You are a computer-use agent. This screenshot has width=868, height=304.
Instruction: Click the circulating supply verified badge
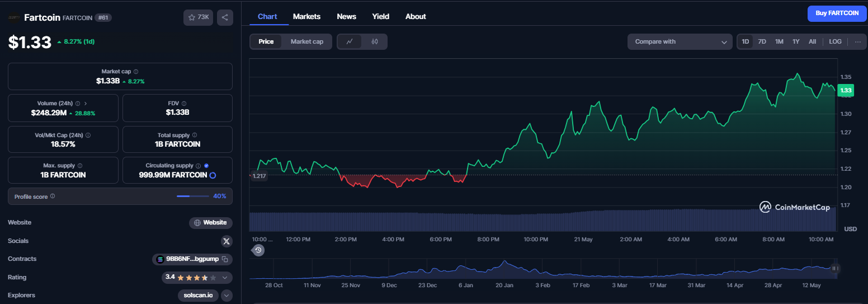pos(206,166)
